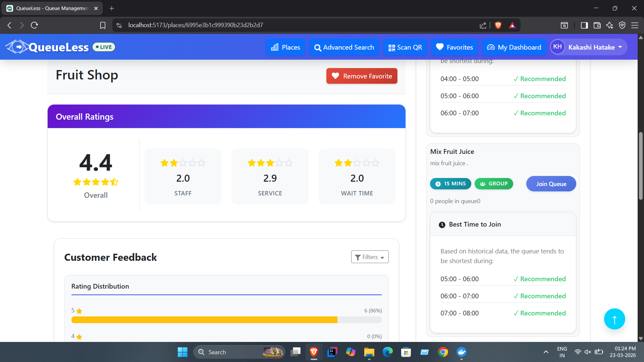Join Queue for Mix Fruit Juice
Screen dimensions: 644x362
tap(551, 184)
